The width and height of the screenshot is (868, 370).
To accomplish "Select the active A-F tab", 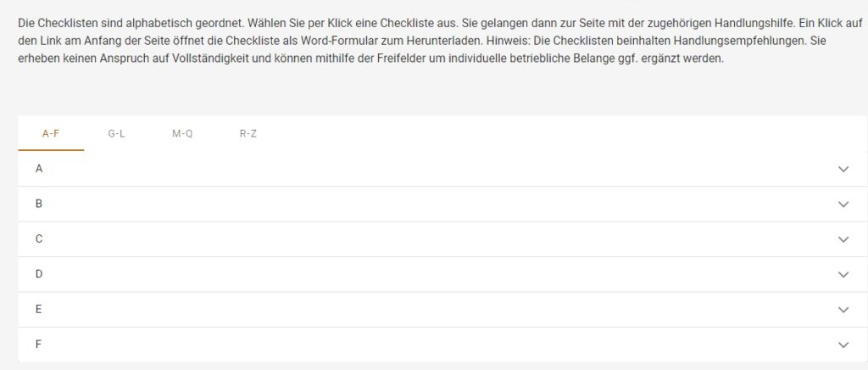I will (x=51, y=133).
